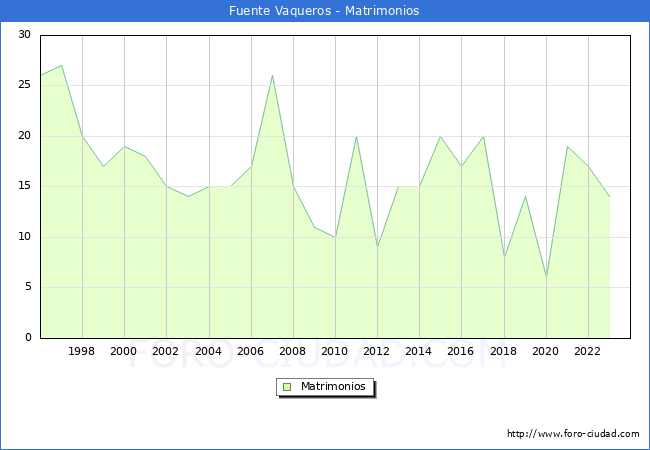Click the 30 value on y-axis
650x450 pixels.
coord(24,35)
